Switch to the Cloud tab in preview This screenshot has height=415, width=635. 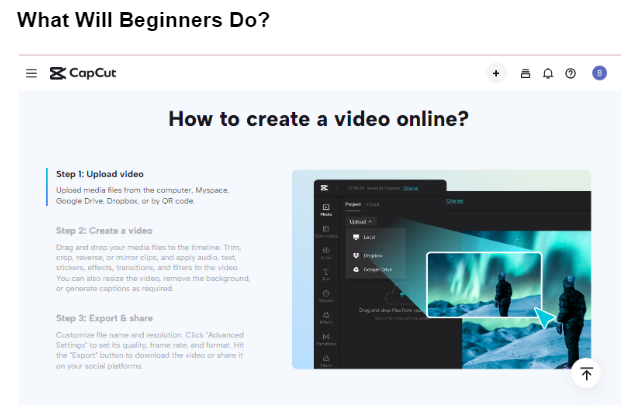point(373,203)
